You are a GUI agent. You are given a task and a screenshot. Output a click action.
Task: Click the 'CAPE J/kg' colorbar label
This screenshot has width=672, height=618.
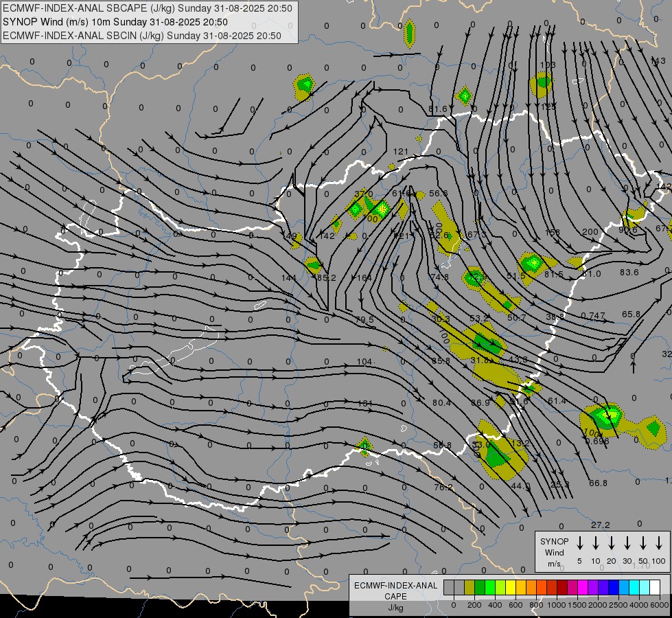(x=395, y=597)
